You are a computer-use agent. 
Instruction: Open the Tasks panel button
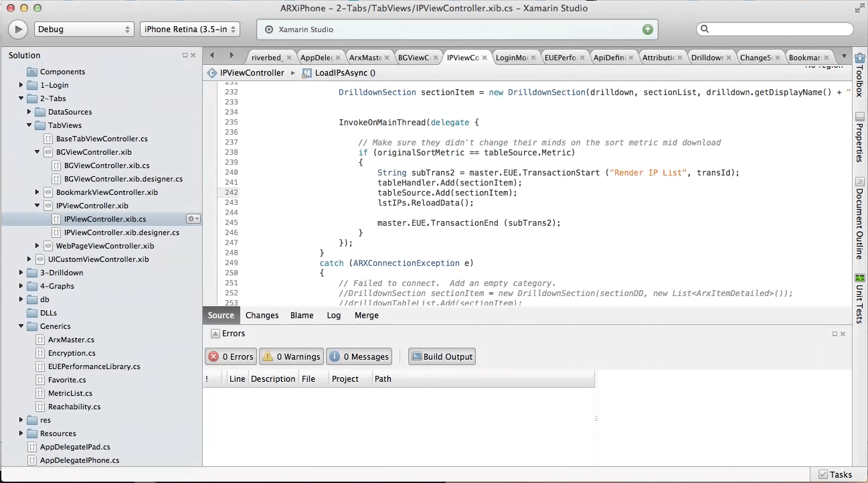click(835, 474)
